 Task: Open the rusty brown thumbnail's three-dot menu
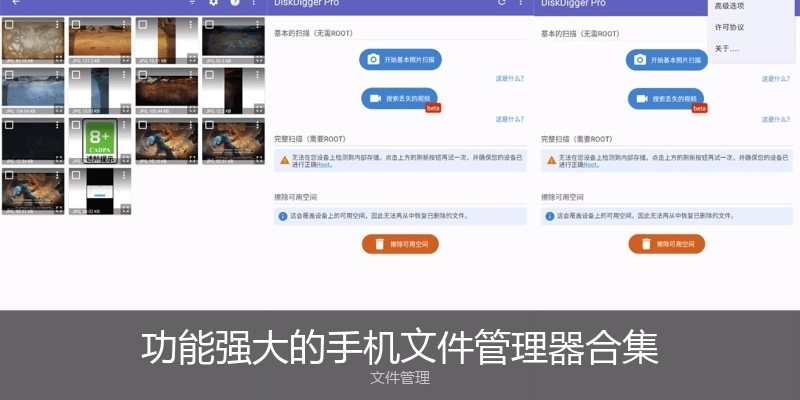pyautogui.click(x=191, y=74)
